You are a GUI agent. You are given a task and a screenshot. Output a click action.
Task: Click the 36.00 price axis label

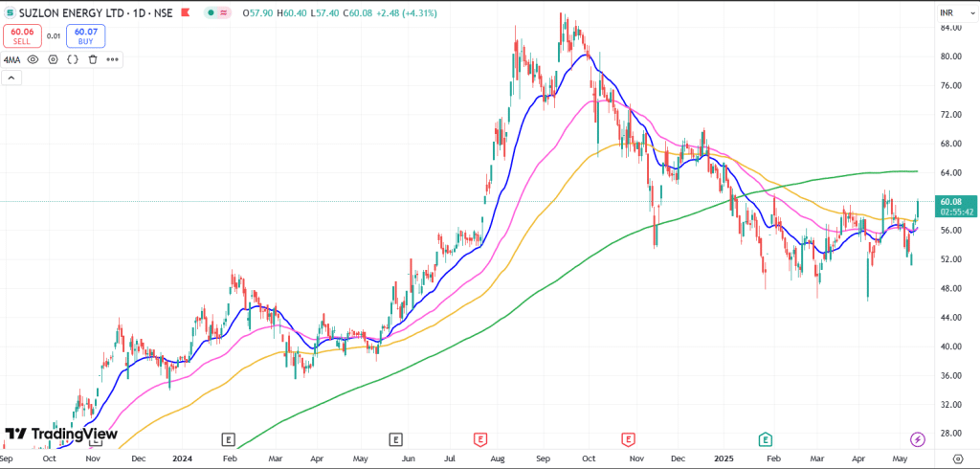tap(950, 375)
